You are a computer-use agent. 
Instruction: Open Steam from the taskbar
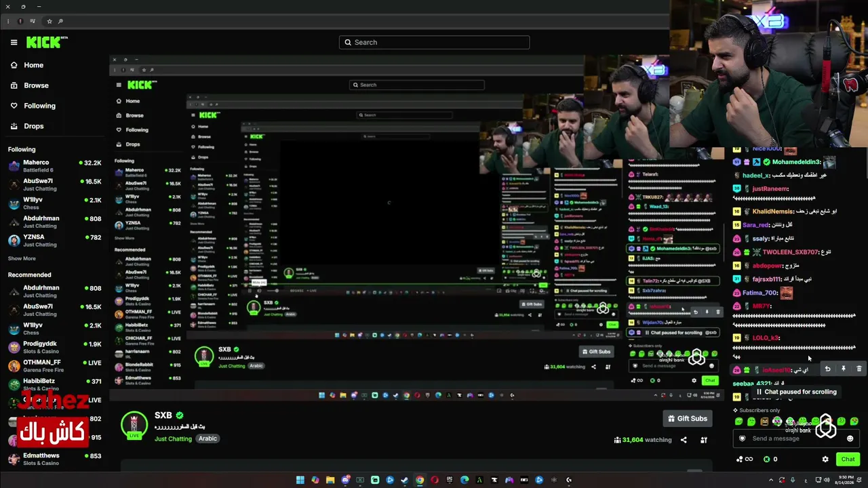point(404,480)
